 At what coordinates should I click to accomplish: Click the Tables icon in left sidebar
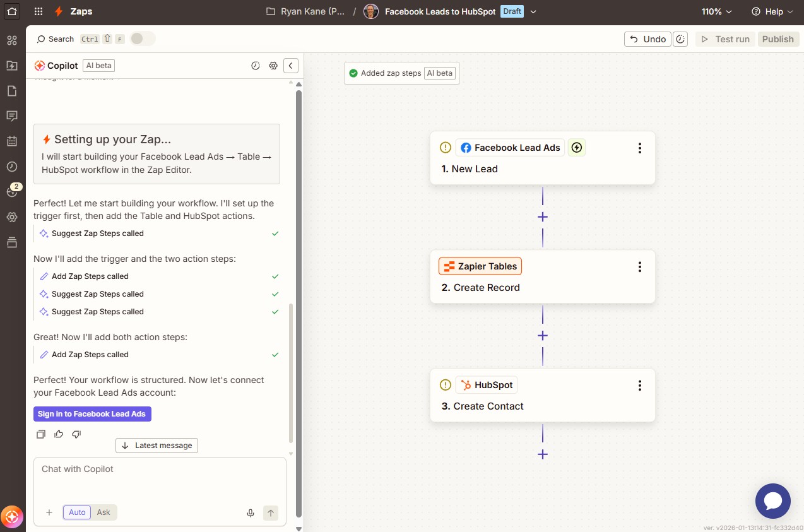11,242
